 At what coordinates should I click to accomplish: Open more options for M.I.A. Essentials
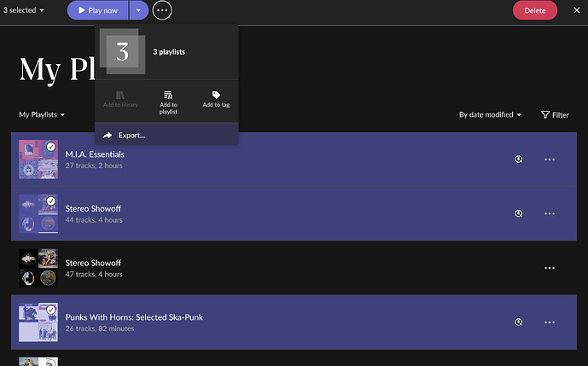pos(550,160)
